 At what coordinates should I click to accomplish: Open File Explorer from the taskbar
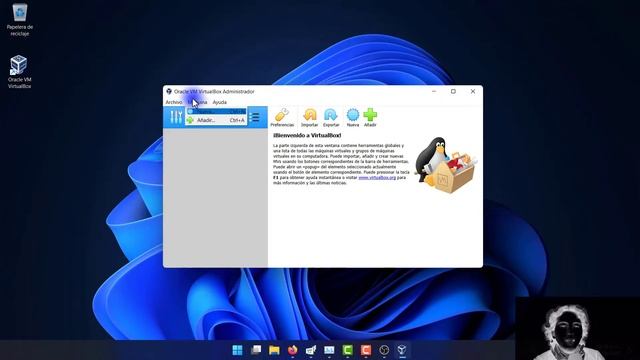click(x=274, y=350)
